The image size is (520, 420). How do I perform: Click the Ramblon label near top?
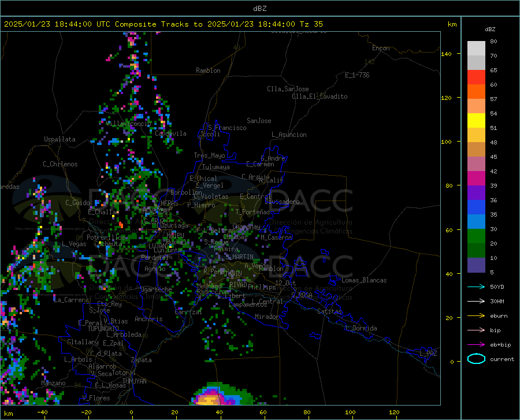pos(208,70)
